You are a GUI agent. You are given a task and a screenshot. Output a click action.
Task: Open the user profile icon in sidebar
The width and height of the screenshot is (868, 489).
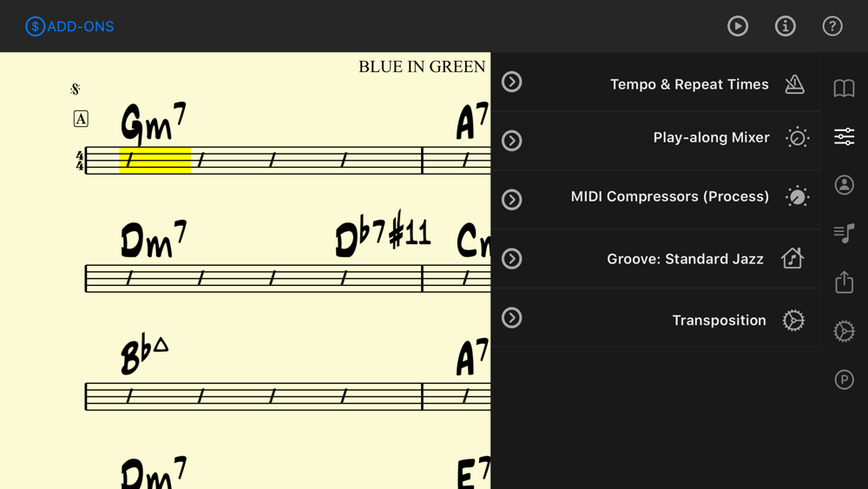pyautogui.click(x=845, y=185)
